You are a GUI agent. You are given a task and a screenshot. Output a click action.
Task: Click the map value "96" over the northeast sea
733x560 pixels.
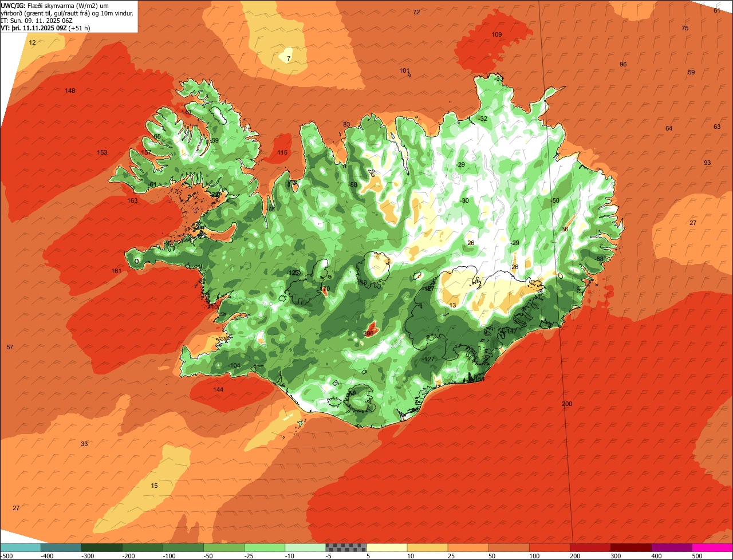623,64
